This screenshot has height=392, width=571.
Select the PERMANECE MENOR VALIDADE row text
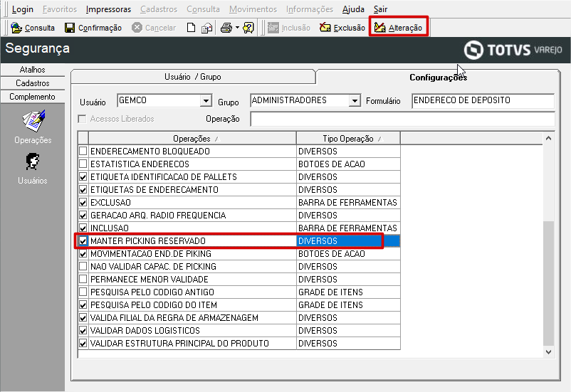pyautogui.click(x=150, y=279)
